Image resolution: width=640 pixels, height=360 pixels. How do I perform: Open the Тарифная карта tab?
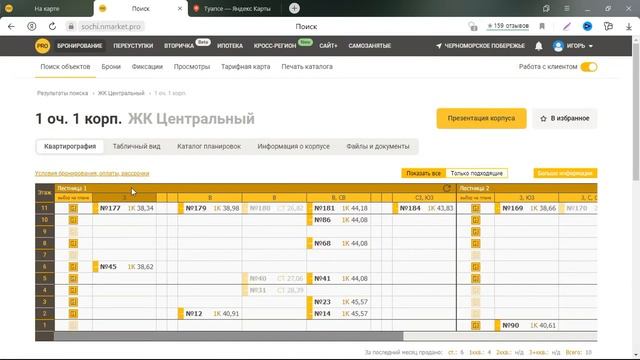(246, 67)
